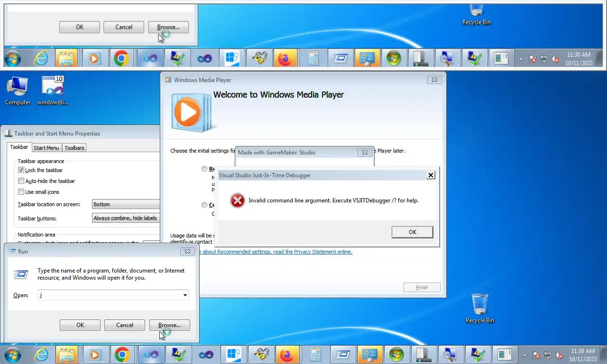Screen dimensions: 607x364
Task: Select the second (Cu...) radio option in Media Player setup
Action: pyautogui.click(x=204, y=205)
